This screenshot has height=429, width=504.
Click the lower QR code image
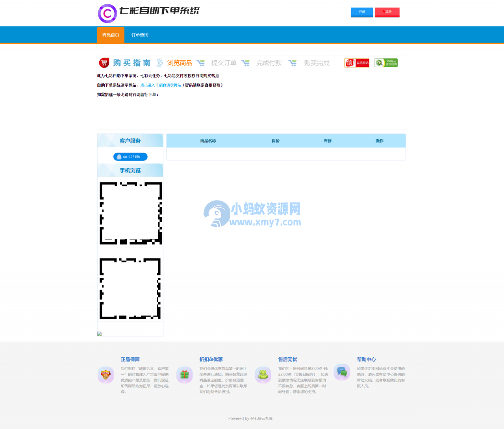(130, 289)
